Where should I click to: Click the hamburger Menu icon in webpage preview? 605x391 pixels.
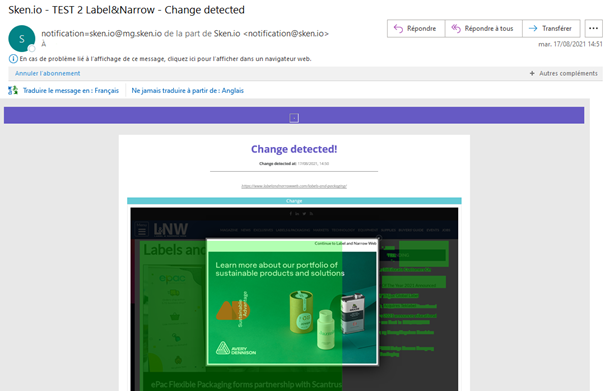point(142,229)
